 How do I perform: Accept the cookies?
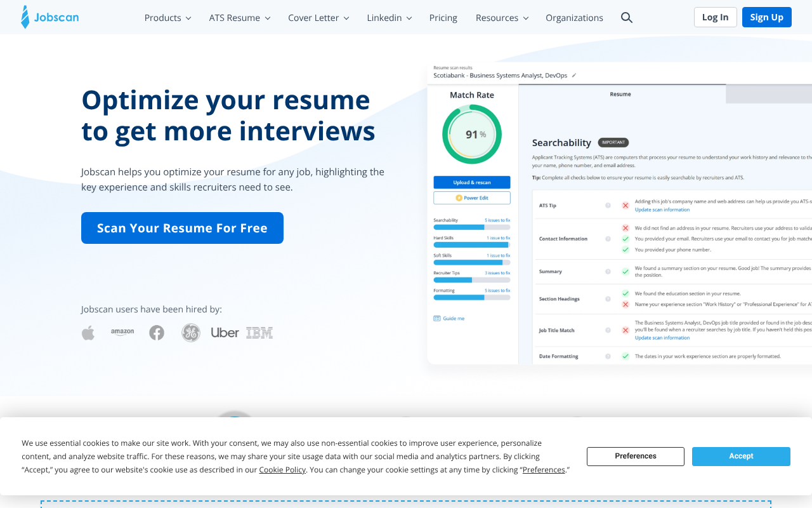[741, 456]
